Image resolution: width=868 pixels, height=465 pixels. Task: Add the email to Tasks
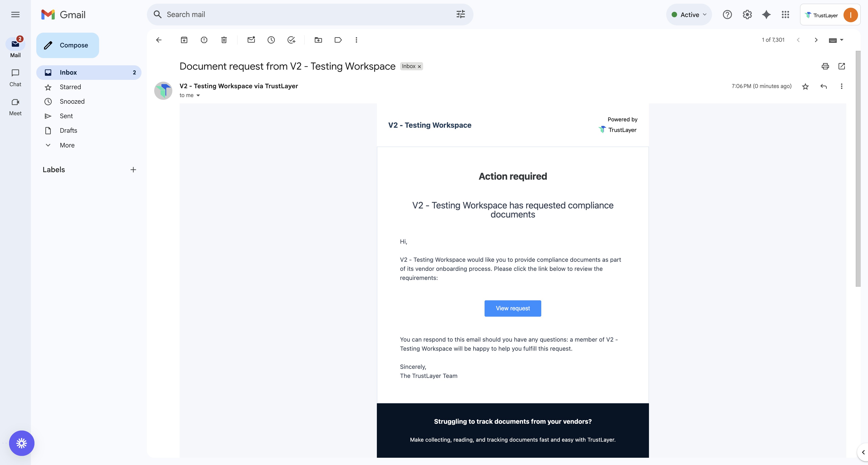click(x=291, y=40)
